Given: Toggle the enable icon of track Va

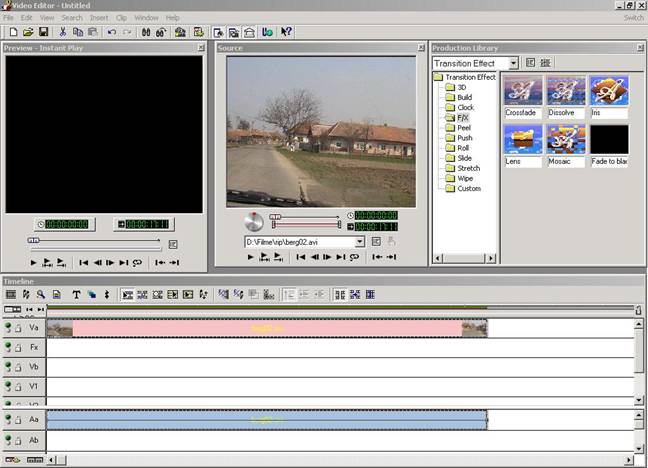Looking at the screenshot, I should pos(8,328).
